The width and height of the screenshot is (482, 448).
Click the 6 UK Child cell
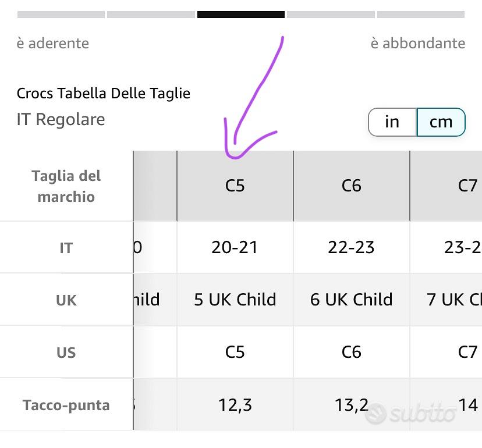pos(352,300)
